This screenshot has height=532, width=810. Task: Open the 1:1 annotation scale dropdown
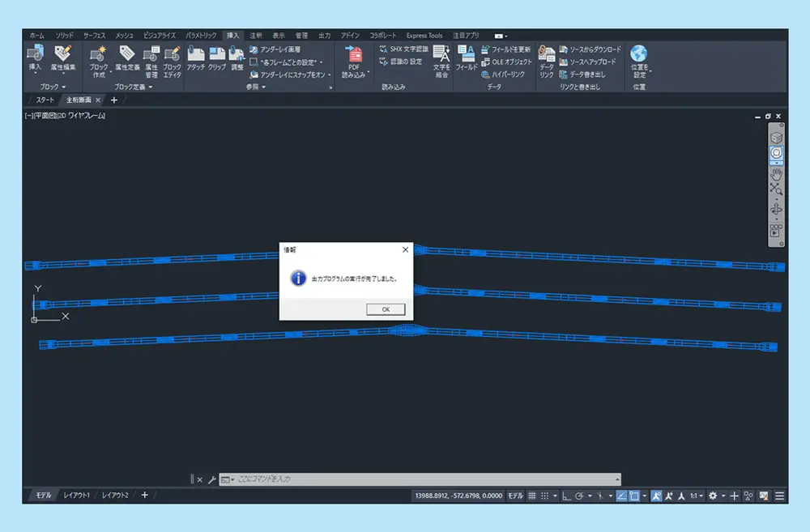click(697, 496)
